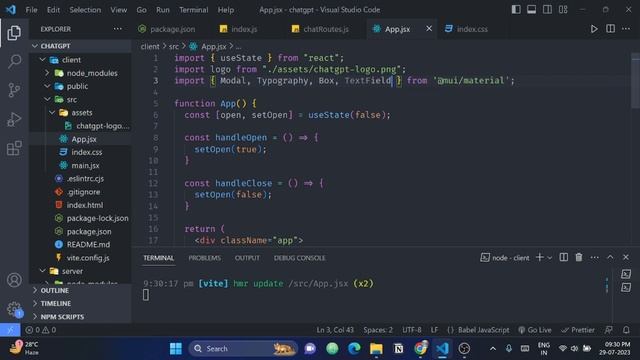This screenshot has height=360, width=640.
Task: Open the notifications bell
Action: (x=626, y=330)
